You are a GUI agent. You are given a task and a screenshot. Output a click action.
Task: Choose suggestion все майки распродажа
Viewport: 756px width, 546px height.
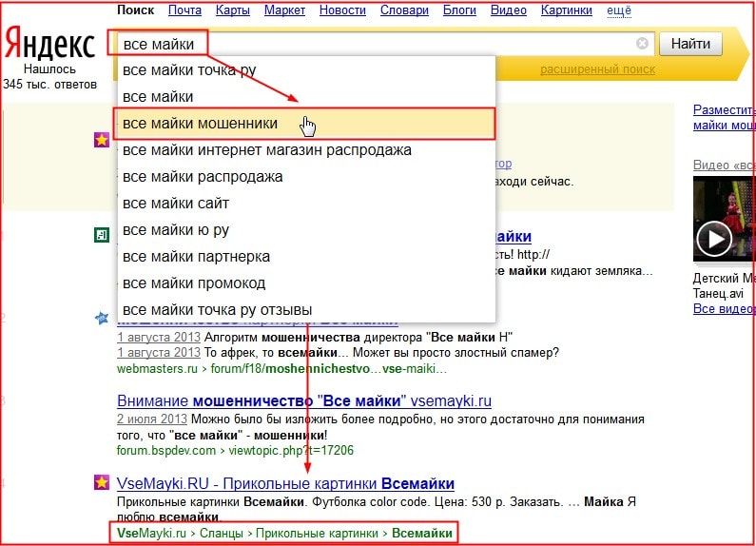(306, 177)
